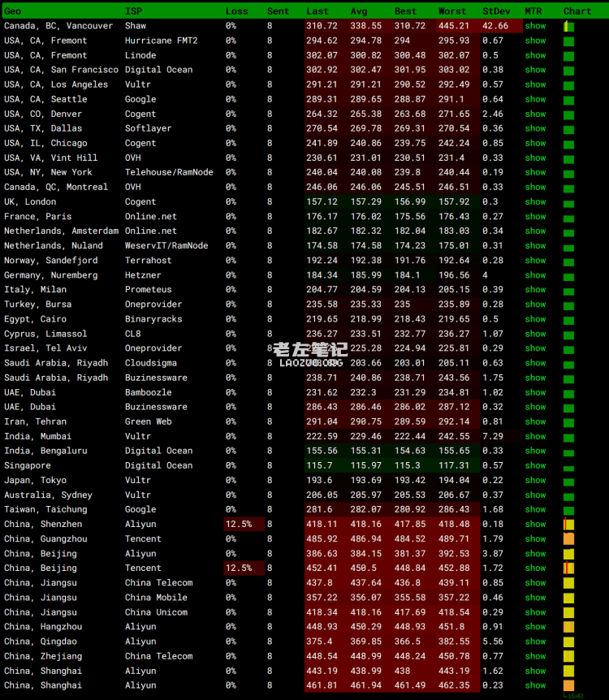Click the 'Prometeus' ISP cell
Image resolution: width=609 pixels, height=700 pixels.
pyautogui.click(x=149, y=289)
